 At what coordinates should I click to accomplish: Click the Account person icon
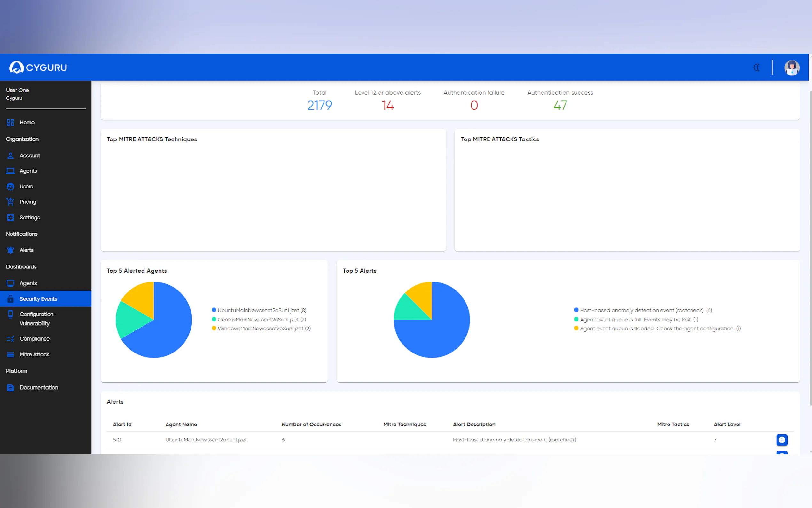11,155
